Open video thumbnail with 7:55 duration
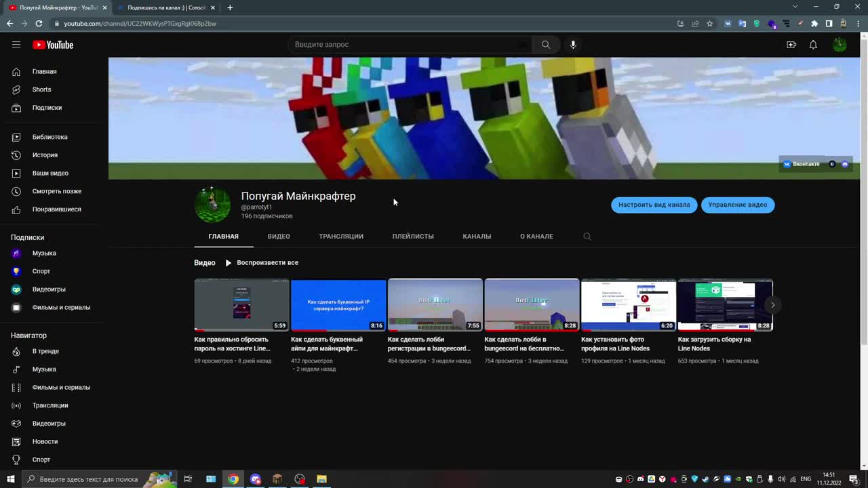 click(435, 305)
